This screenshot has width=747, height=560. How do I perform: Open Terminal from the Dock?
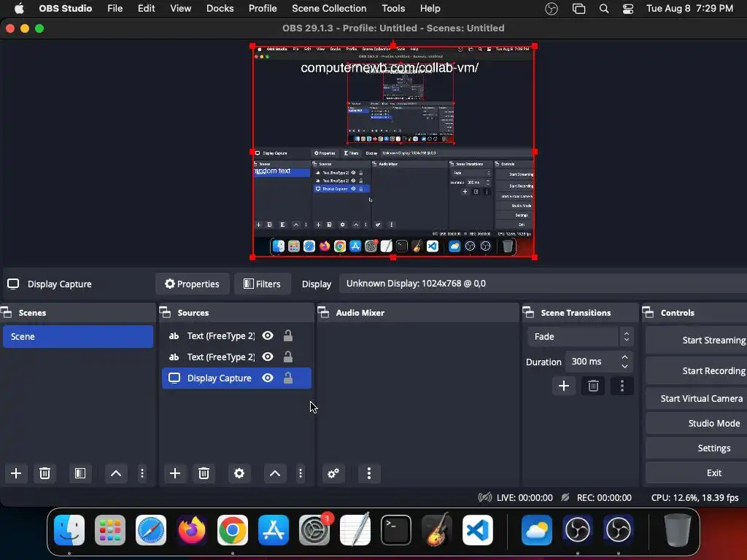pyautogui.click(x=396, y=530)
